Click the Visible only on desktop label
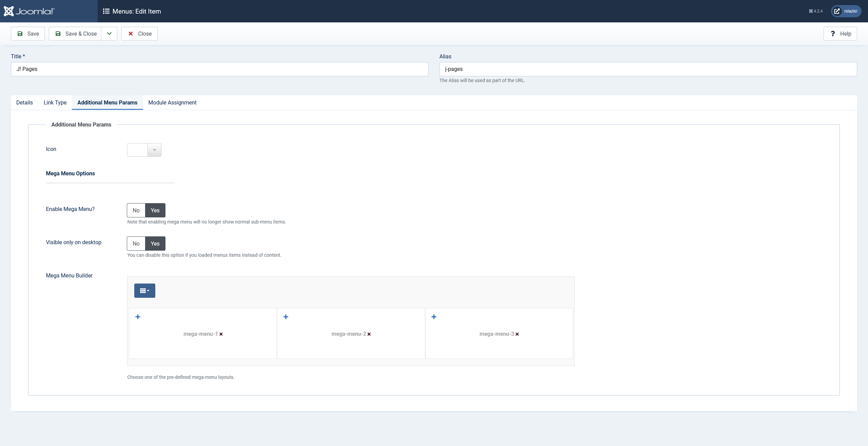This screenshot has width=868, height=446. (74, 242)
